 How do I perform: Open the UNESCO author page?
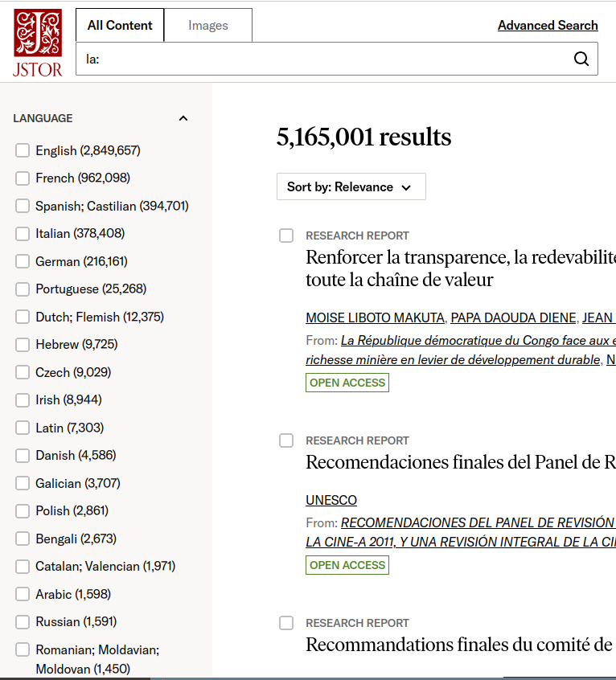(331, 500)
